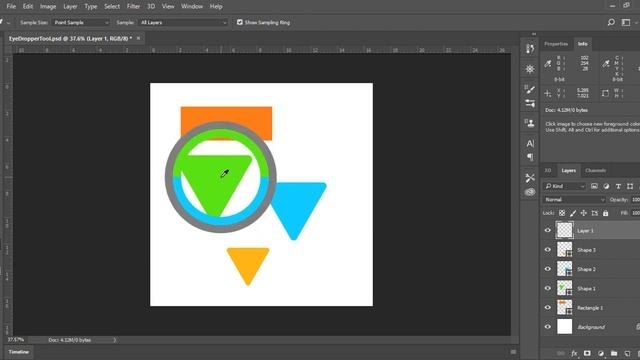This screenshot has width=640, height=360.
Task: Hide the Rectangle 1 layer
Action: click(548, 307)
